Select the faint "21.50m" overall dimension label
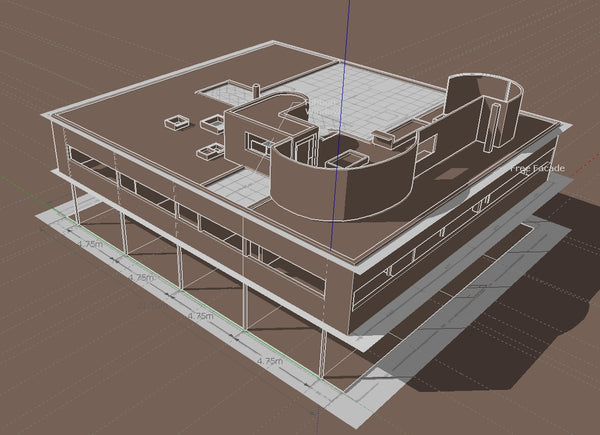The image size is (600, 435). (152, 306)
